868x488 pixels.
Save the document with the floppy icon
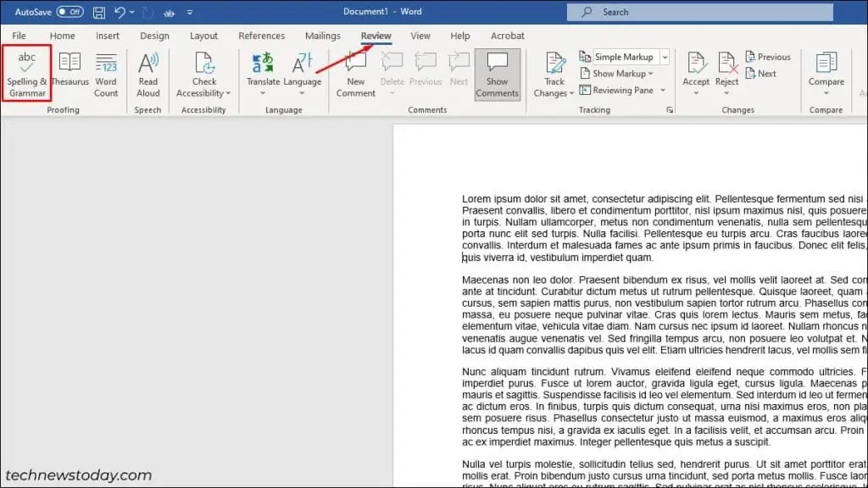point(99,12)
